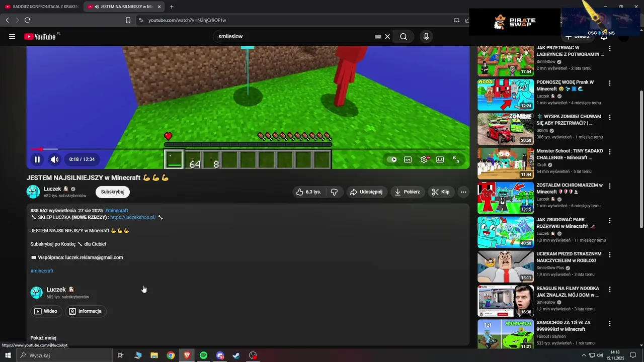Open the YouTube hamburger guide menu
Image resolution: width=644 pixels, height=362 pixels.
pyautogui.click(x=12, y=36)
